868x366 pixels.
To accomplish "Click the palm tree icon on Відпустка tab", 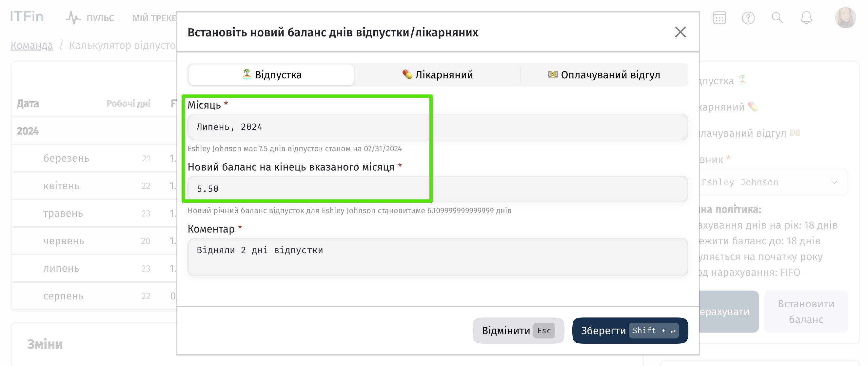I will click(x=247, y=74).
